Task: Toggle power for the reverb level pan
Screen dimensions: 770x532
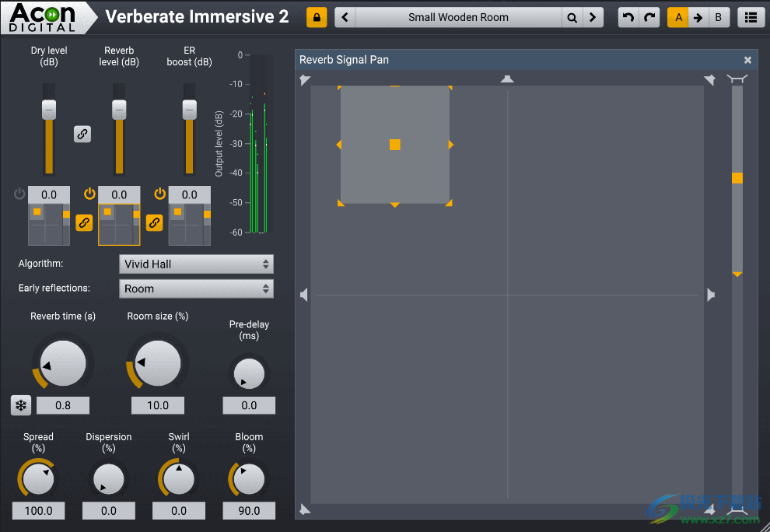Action: (x=89, y=194)
